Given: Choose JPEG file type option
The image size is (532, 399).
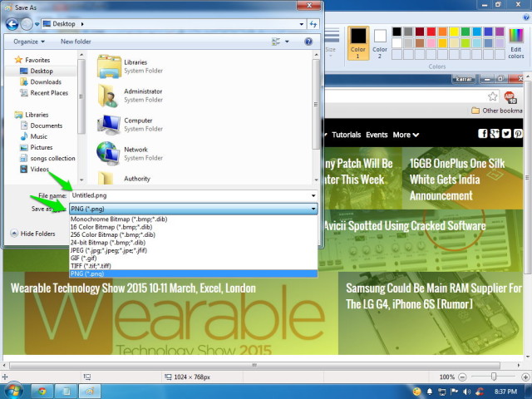Looking at the screenshot, I should 194,250.
